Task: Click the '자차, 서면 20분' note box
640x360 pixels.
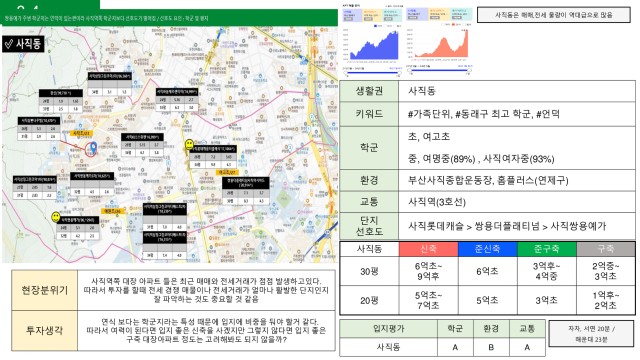Action: [591, 334]
